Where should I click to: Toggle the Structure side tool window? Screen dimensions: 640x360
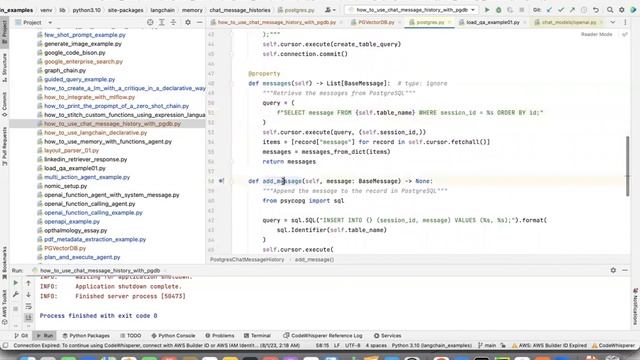(x=4, y=67)
